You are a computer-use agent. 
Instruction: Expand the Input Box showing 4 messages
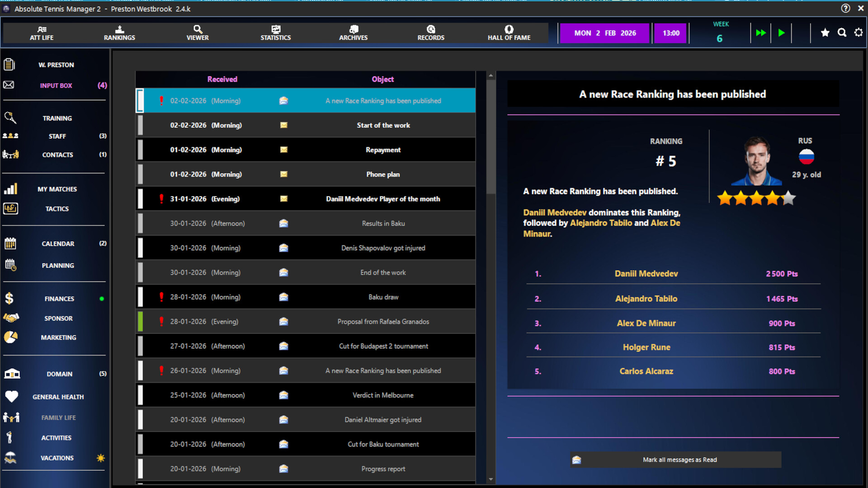[56, 85]
